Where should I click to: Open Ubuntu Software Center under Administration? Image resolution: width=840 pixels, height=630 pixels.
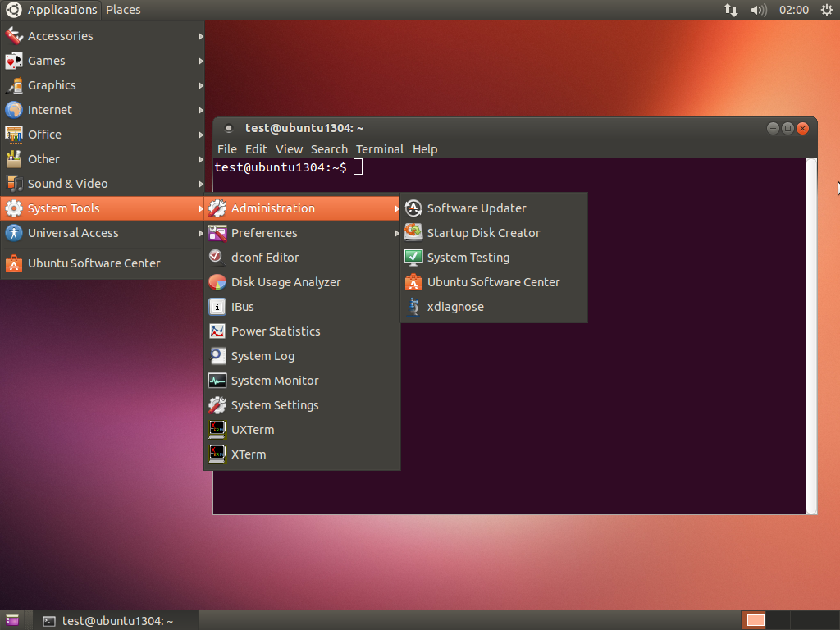(x=494, y=282)
